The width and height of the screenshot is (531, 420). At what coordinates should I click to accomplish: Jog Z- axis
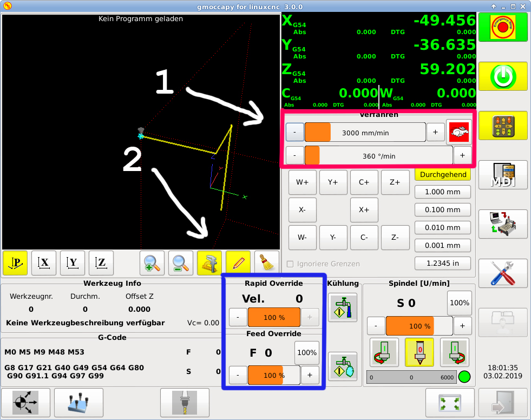coord(395,238)
